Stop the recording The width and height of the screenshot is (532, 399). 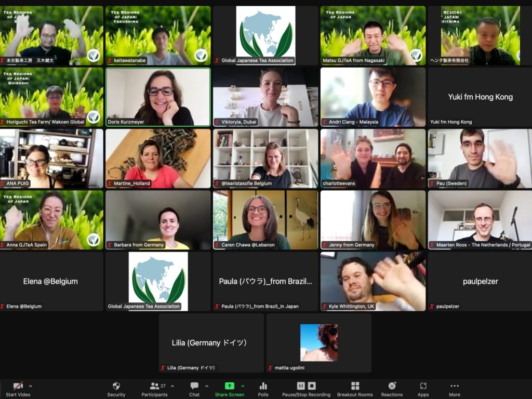[x=312, y=386]
